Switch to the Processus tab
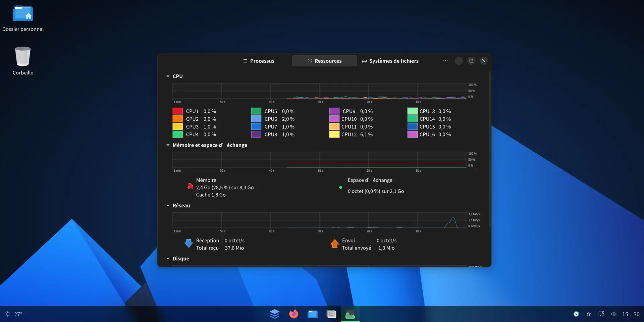The height and width of the screenshot is (322, 644). pos(259,61)
